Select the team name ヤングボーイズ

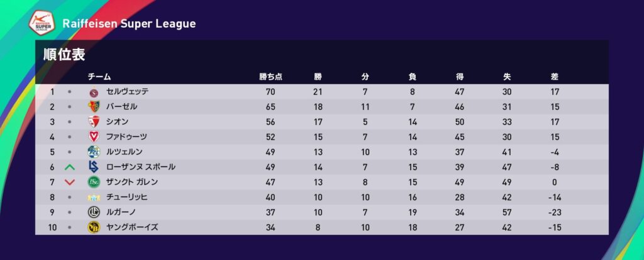(132, 227)
